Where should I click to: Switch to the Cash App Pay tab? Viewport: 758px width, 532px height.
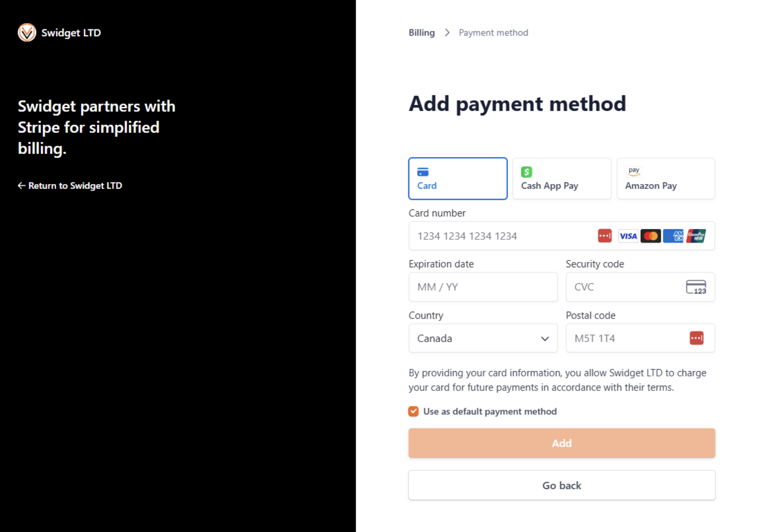point(562,179)
